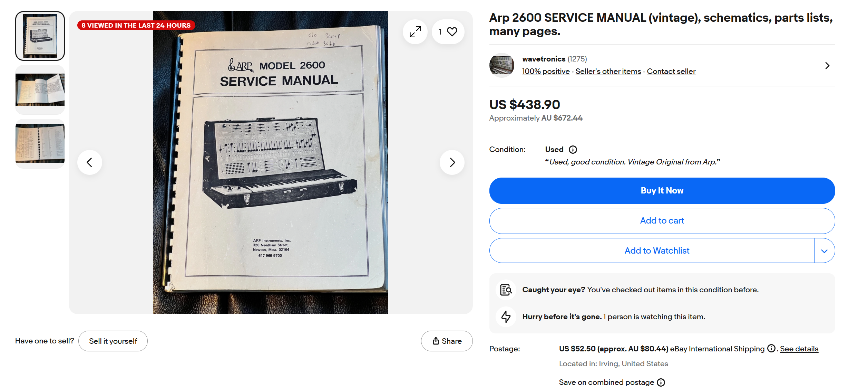Open the Used condition info icon

coord(573,150)
